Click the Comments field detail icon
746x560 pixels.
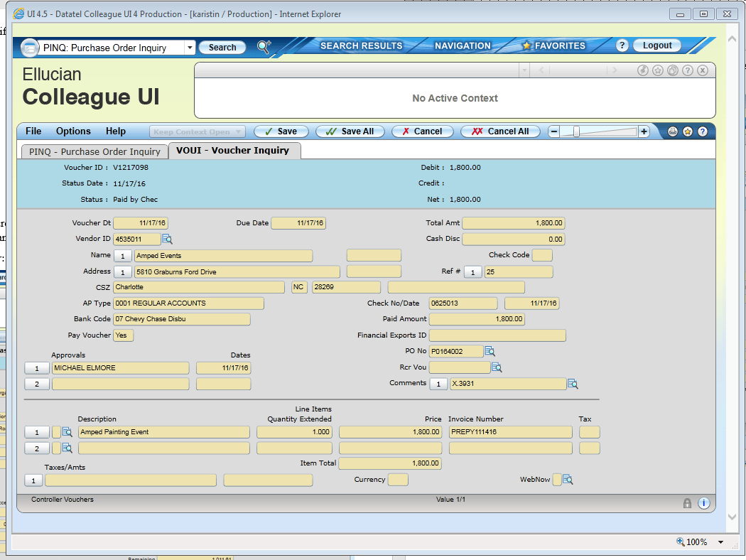573,384
